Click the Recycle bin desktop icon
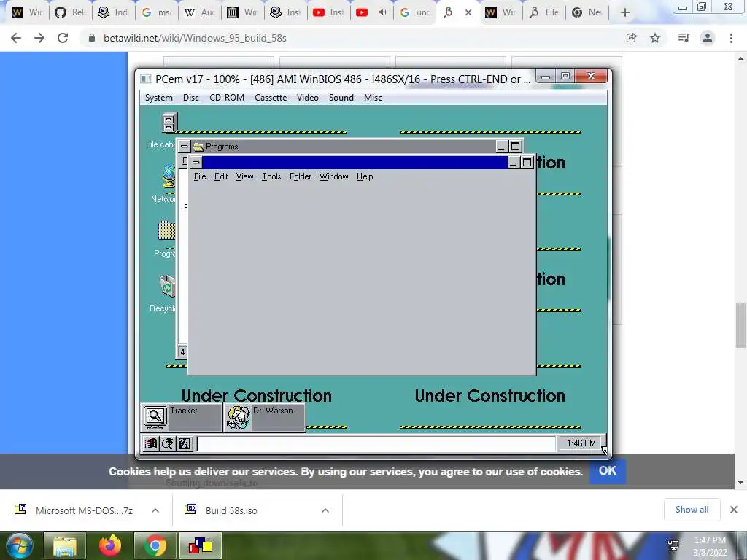The height and width of the screenshot is (560, 747). [168, 286]
